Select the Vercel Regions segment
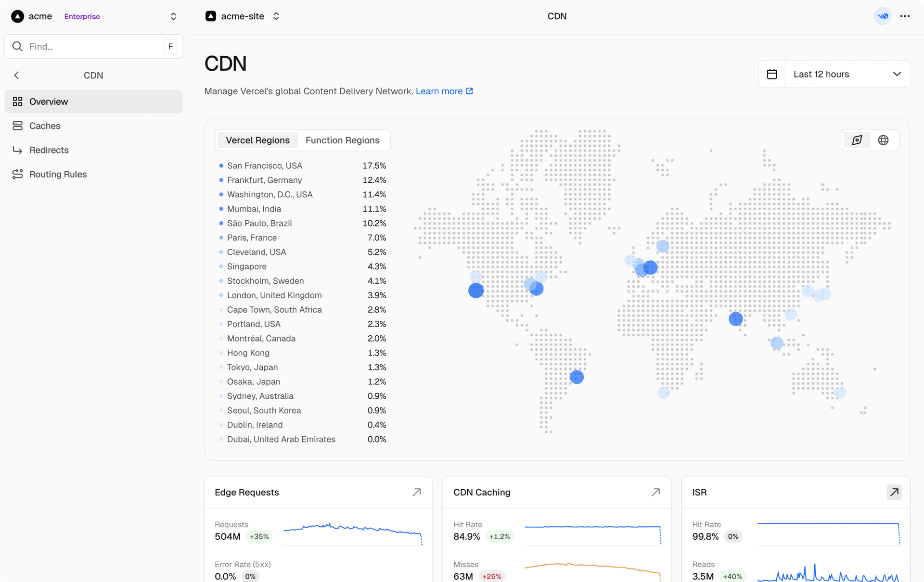924x582 pixels. 257,140
